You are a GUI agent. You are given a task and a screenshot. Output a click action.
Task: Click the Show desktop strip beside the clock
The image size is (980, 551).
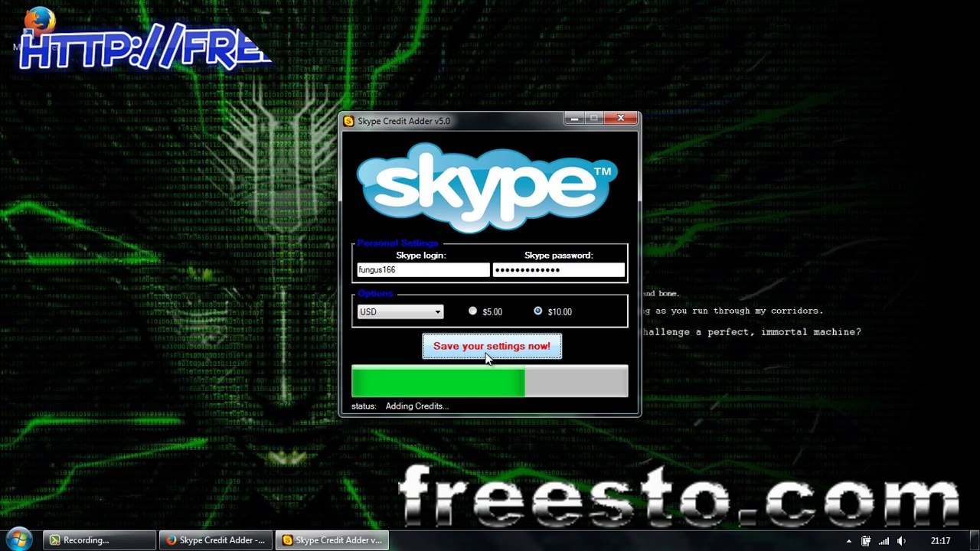pos(974,540)
